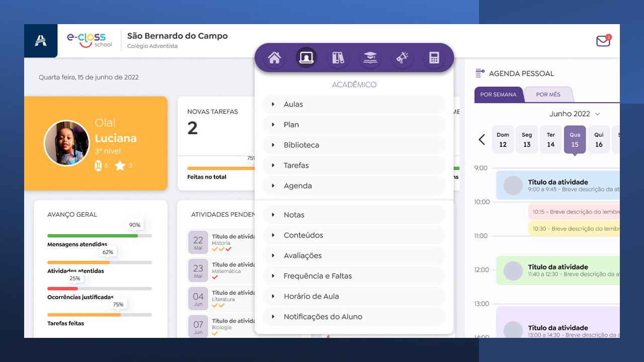Go to previous week arrow
644x362 pixels.
[481, 139]
